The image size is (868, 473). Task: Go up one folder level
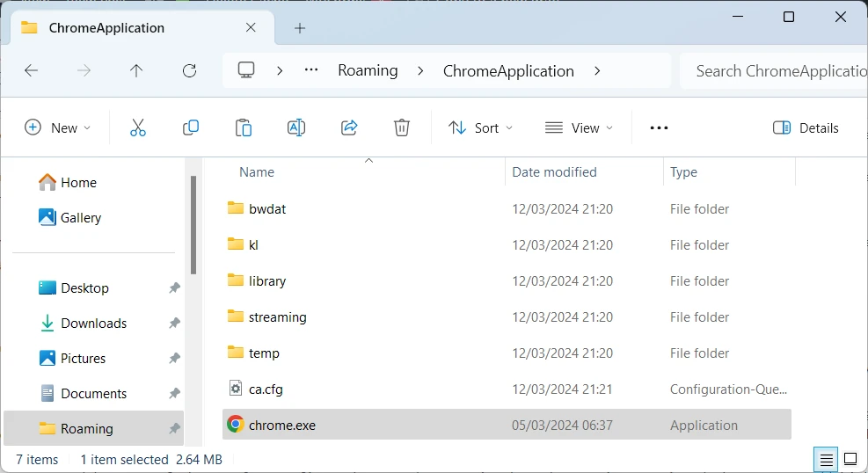[x=136, y=71]
